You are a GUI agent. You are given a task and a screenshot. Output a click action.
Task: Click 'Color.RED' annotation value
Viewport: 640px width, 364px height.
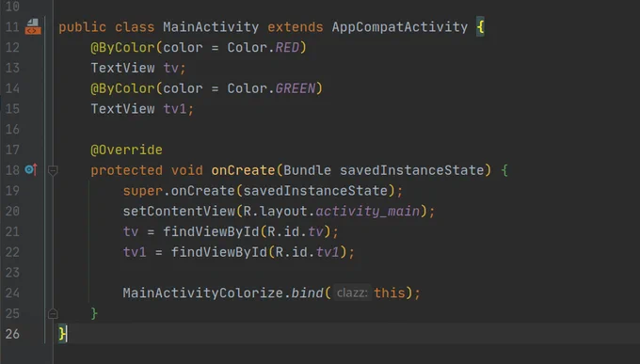[264, 48]
